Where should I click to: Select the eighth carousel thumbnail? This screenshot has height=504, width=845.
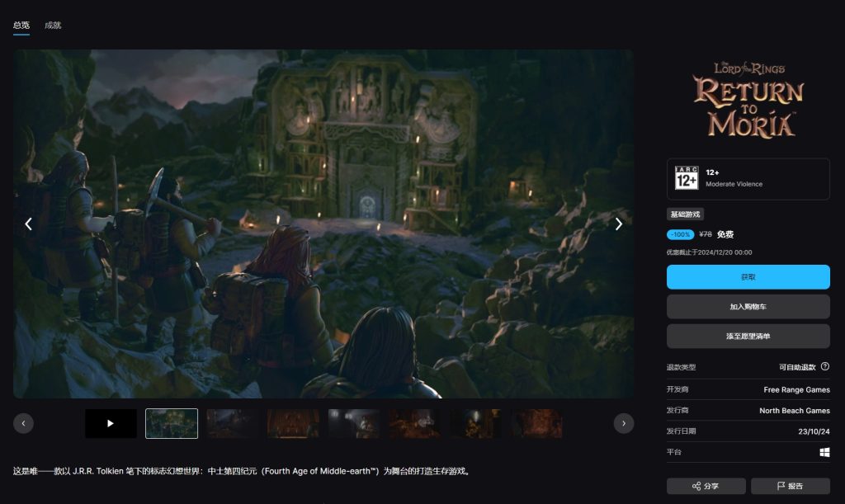(536, 423)
